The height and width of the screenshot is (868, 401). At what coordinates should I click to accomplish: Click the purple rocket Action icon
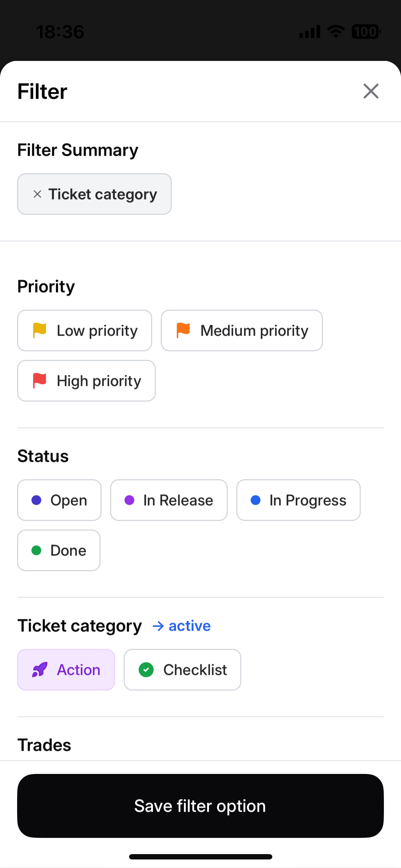pyautogui.click(x=40, y=670)
